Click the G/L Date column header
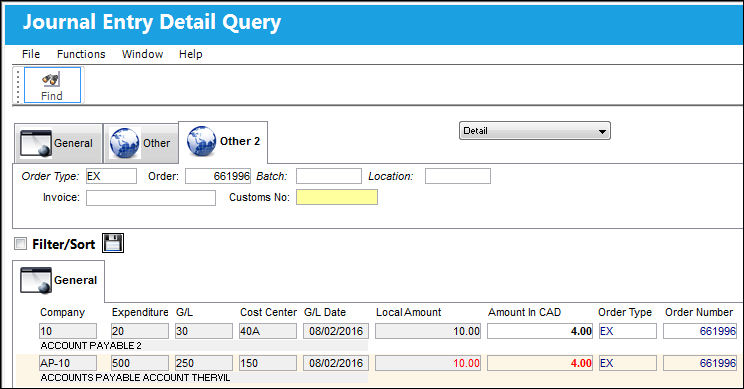This screenshot has width=744, height=389. click(325, 313)
